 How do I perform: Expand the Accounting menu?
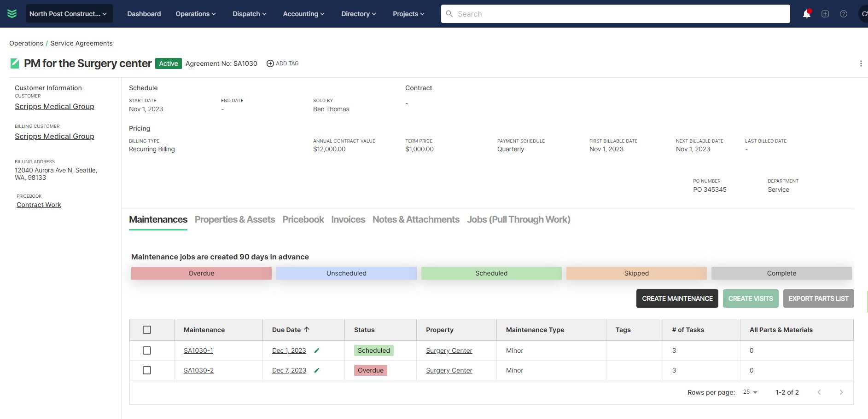pos(303,14)
